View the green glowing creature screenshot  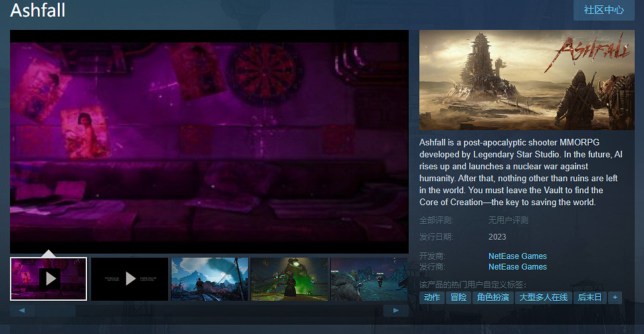click(x=289, y=279)
